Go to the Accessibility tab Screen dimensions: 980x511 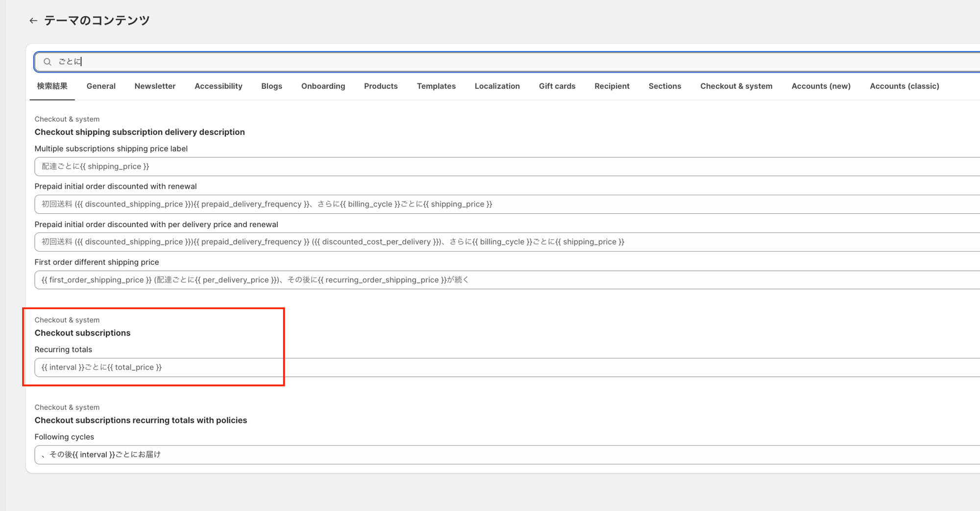pos(218,86)
